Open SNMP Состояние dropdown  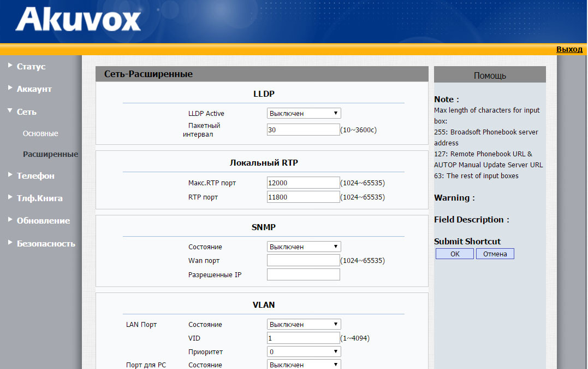[x=304, y=247]
